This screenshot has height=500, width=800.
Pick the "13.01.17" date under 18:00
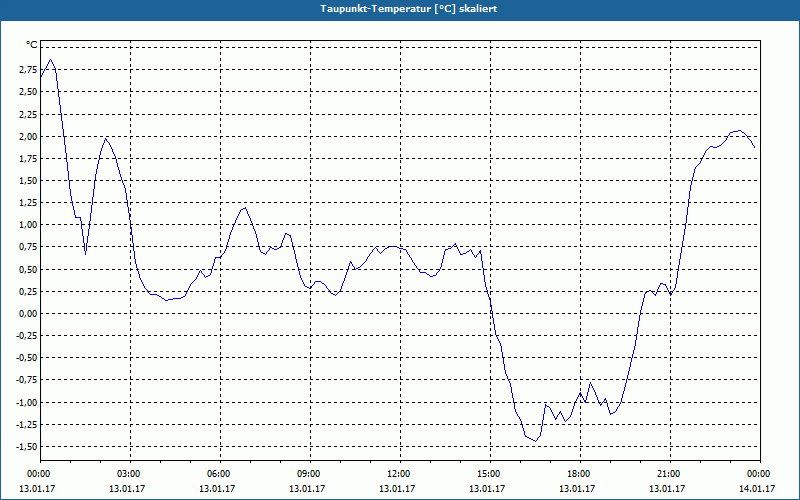577,489
